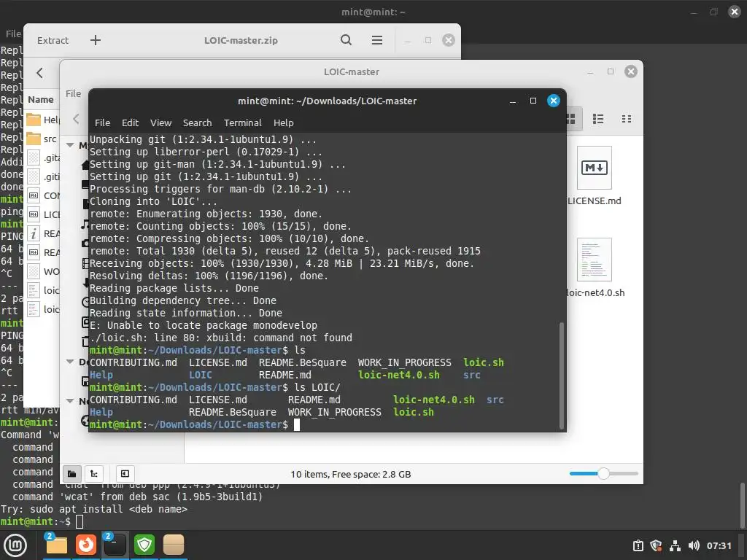747x560 pixels.
Task: Open search in the LOIC-master.zip archive window
Action: [x=347, y=40]
